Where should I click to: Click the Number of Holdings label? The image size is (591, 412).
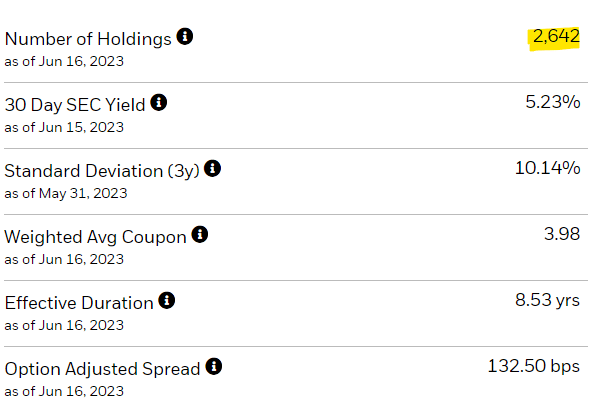click(88, 39)
